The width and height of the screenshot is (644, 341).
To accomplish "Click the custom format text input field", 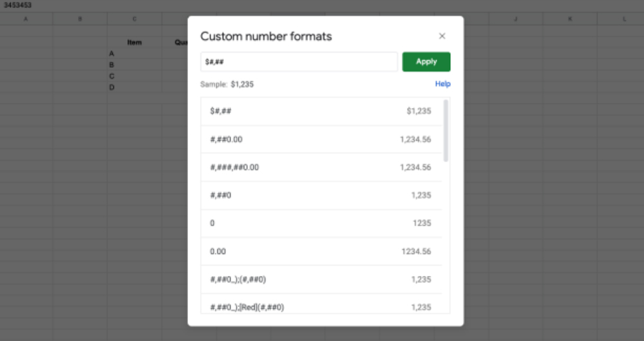I will tap(299, 62).
